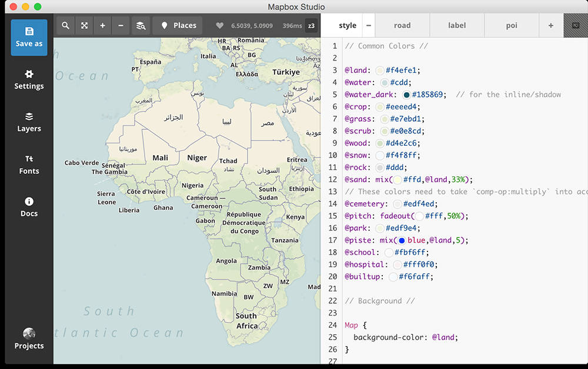The height and width of the screenshot is (369, 588).
Task: Click the blue @piste color swatch
Action: (x=402, y=240)
